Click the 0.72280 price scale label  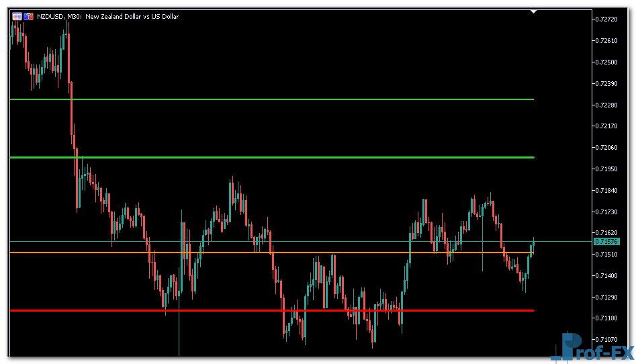[606, 105]
